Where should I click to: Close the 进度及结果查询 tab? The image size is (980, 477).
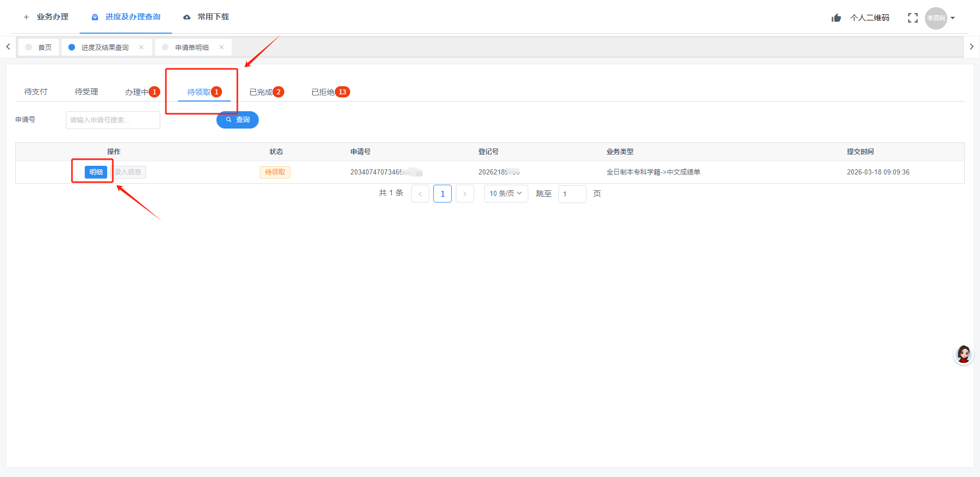tap(141, 47)
